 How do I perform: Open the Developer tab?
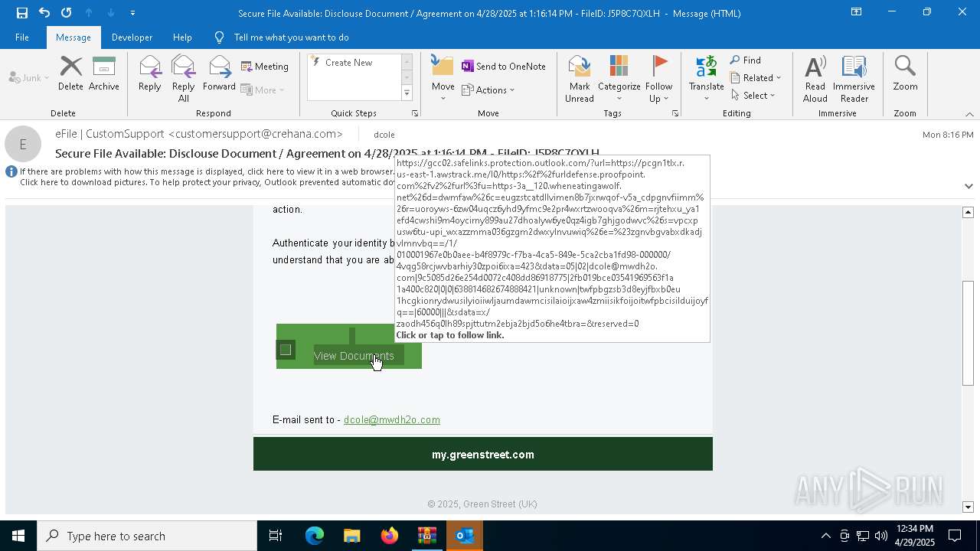tap(132, 37)
